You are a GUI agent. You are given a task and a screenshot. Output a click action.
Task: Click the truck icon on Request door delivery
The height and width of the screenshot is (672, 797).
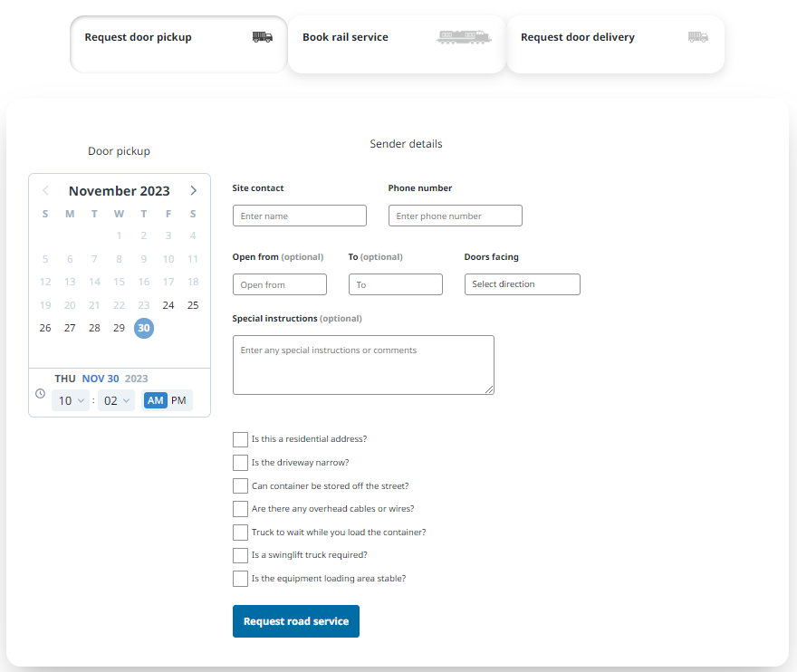point(697,37)
